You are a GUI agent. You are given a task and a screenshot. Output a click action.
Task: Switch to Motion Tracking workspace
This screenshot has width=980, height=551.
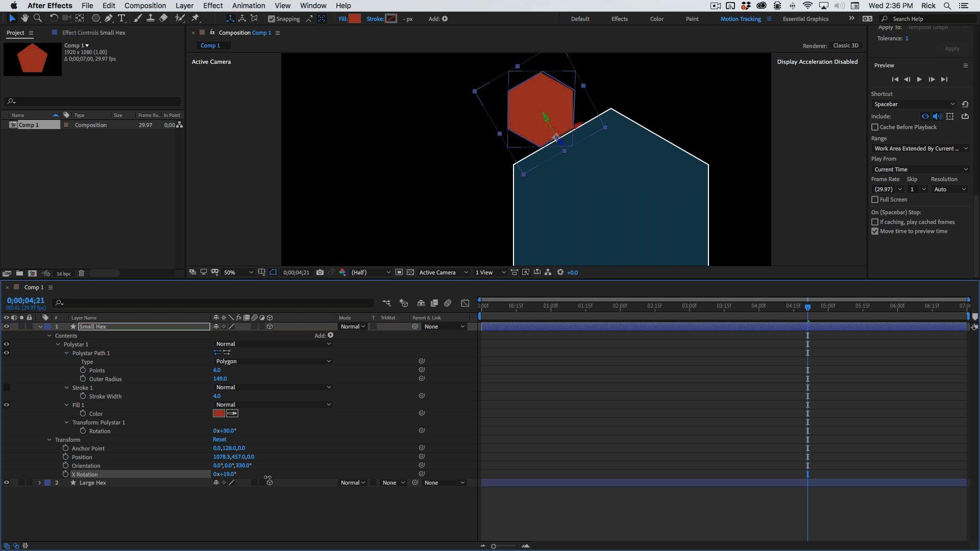pyautogui.click(x=740, y=19)
